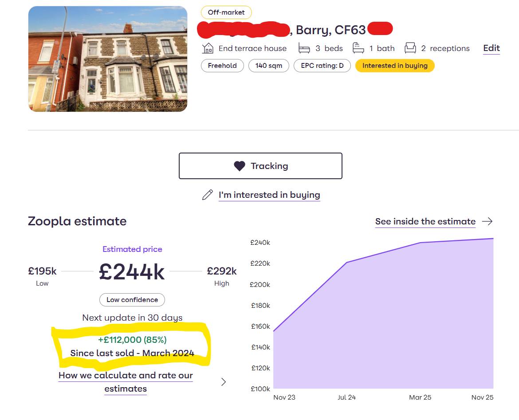Click the heart icon in Tracking button
The width and height of the screenshot is (519, 420).
(x=240, y=166)
